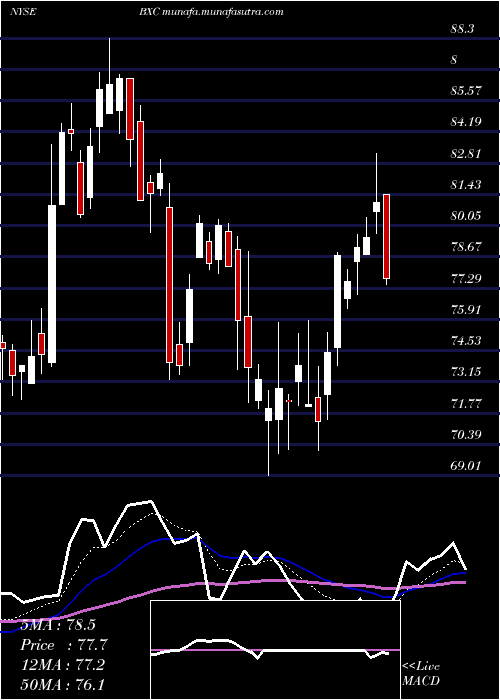
Task: Select the 70.39 price axis label
Action: coord(466,434)
